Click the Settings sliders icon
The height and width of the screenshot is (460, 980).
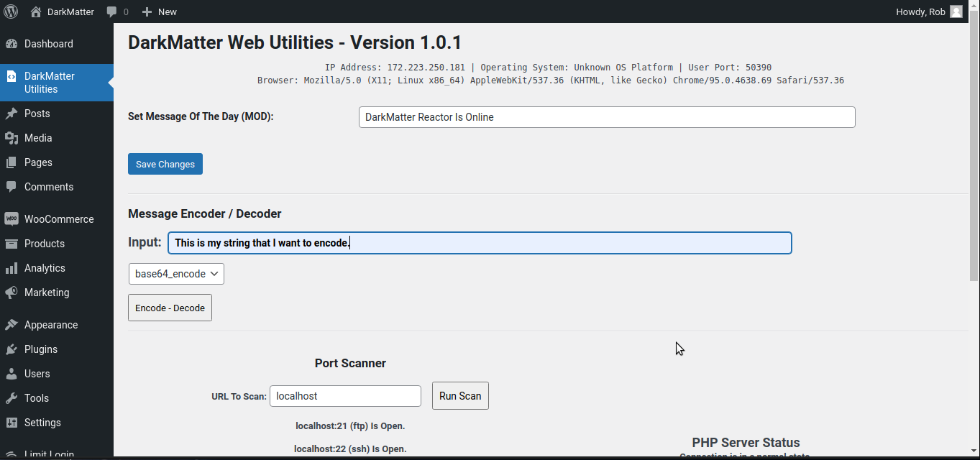[11, 423]
